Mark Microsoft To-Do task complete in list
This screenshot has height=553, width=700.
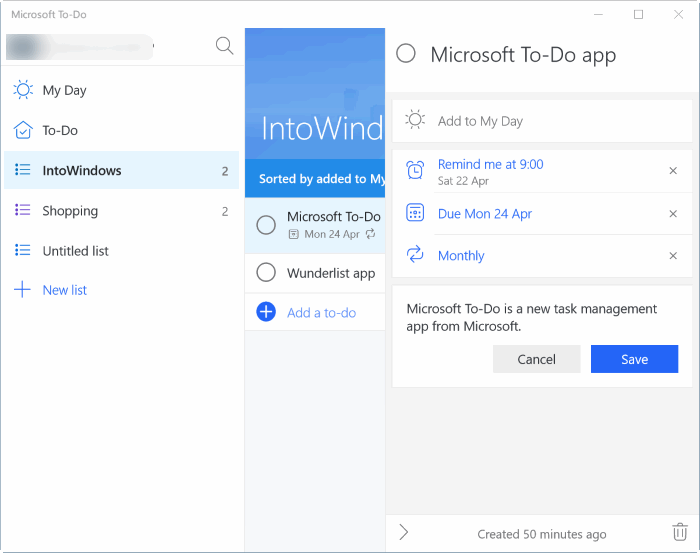coord(266,225)
